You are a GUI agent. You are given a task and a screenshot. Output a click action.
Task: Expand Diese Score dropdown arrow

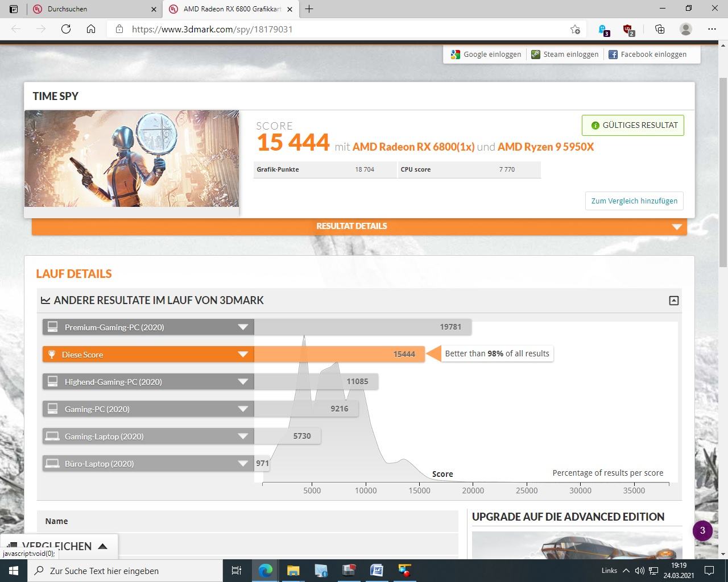243,354
